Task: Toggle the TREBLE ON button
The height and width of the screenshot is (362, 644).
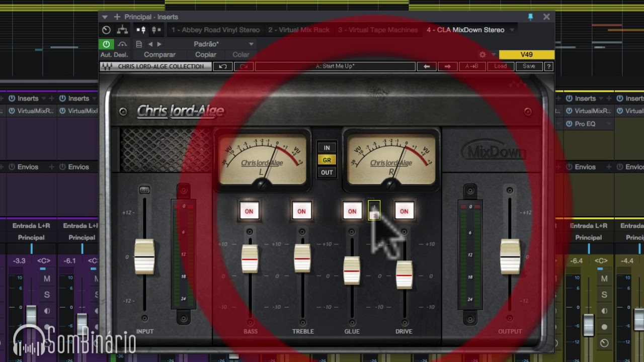Action: [x=301, y=211]
